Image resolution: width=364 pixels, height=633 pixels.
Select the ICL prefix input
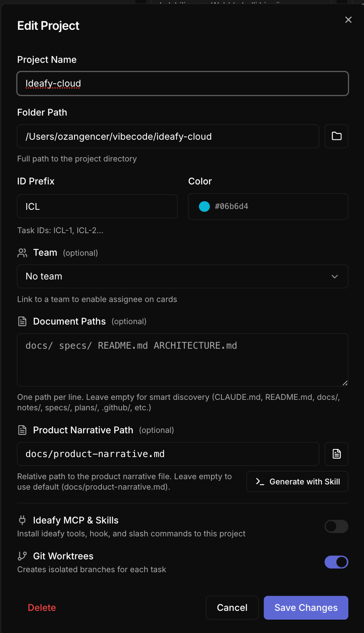tap(97, 206)
